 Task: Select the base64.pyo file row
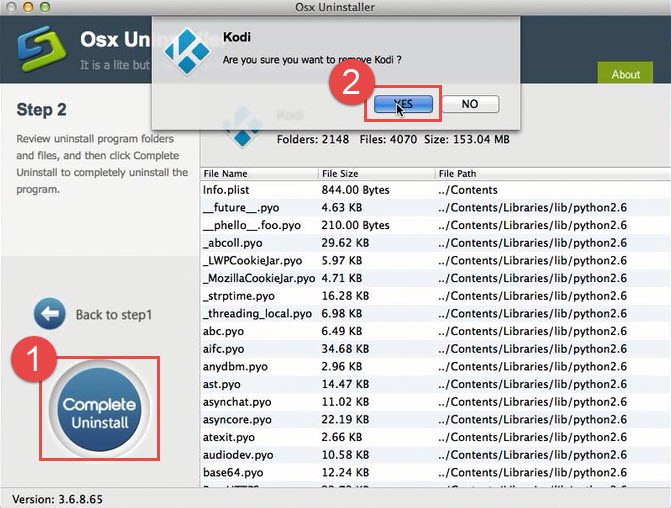tap(232, 473)
